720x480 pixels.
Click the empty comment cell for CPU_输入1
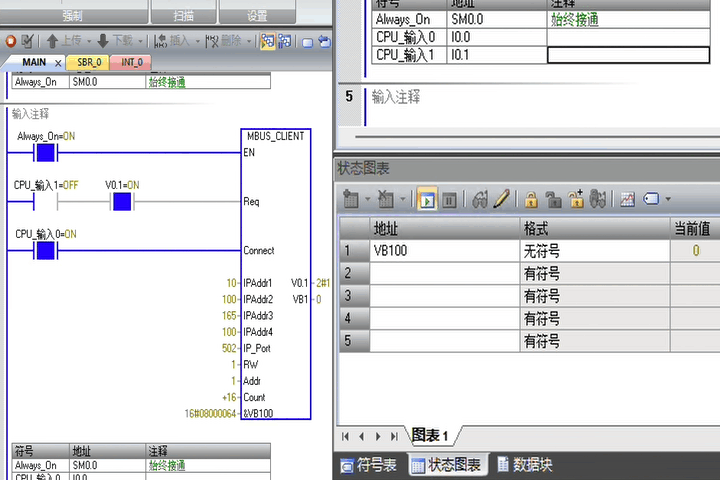coord(628,55)
